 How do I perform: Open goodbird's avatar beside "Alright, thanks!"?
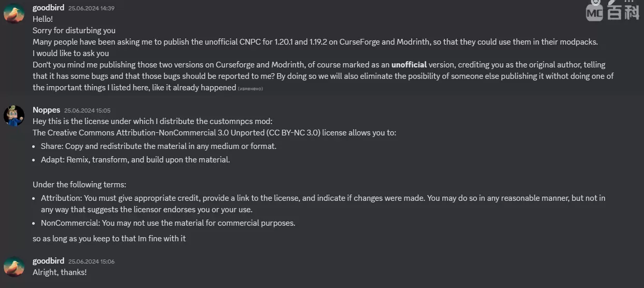[x=14, y=266]
